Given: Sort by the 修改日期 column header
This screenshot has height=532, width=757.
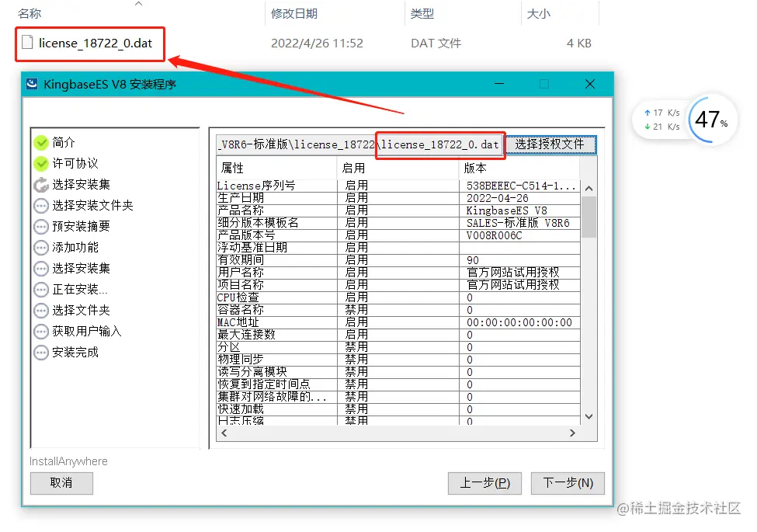Looking at the screenshot, I should coord(294,13).
